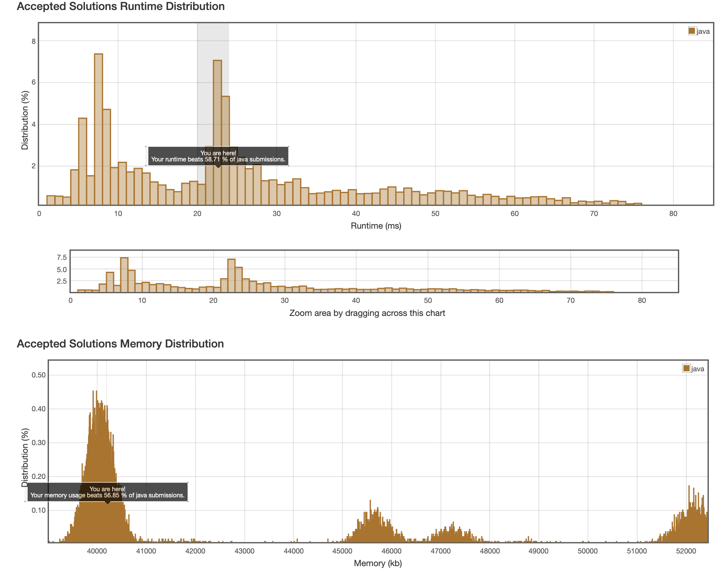Click the 'Zoom area by dragging' caption
Image resolution: width=728 pixels, height=575 pixels.
(367, 313)
